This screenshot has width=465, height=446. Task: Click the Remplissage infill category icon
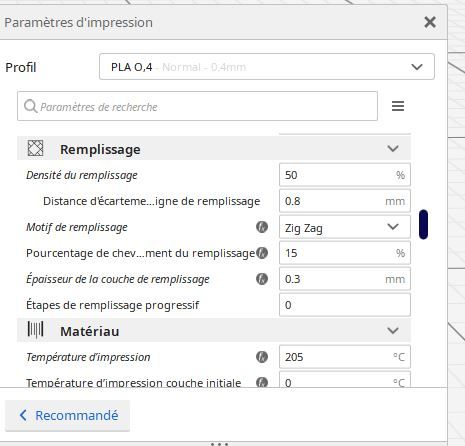click(x=35, y=148)
